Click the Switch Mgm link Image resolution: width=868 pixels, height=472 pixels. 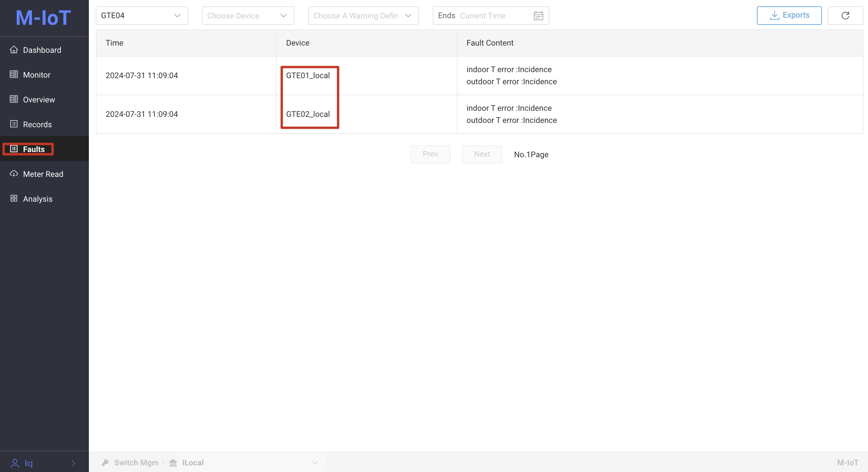[136, 462]
